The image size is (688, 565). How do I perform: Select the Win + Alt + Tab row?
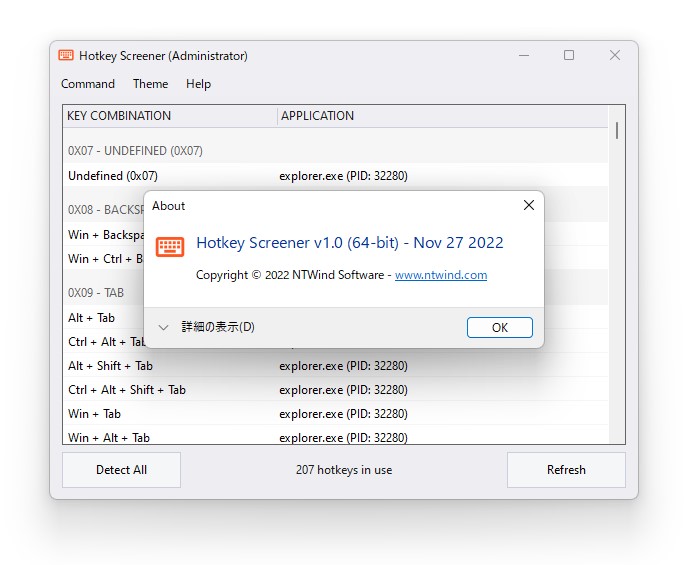(336, 437)
